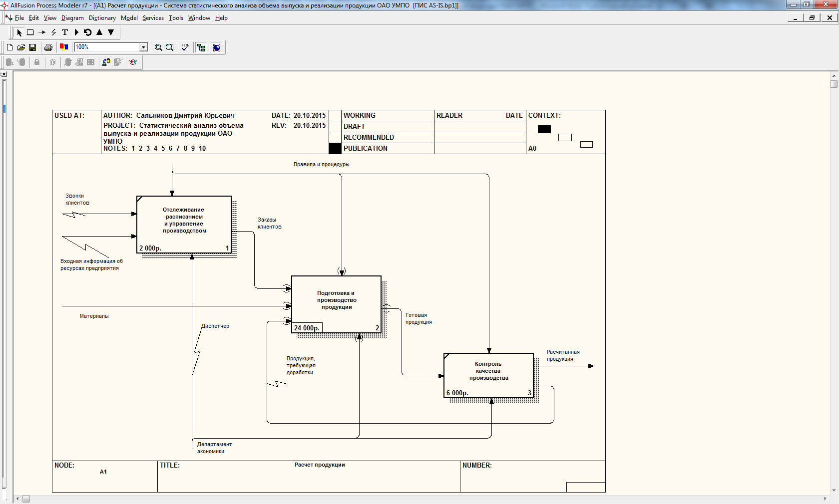
Task: Click the horizontal scrollbar thumb at bottom
Action: point(26,499)
